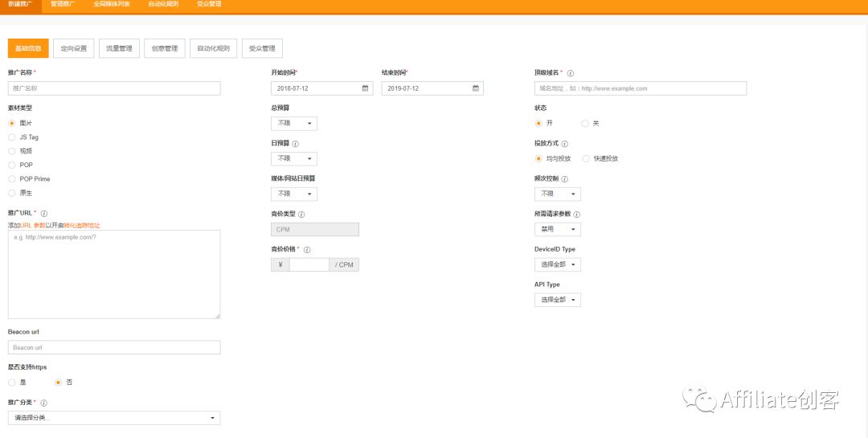Screen dimensions: 868x438
Task: Focus the Beacon url input field
Action: [114, 347]
